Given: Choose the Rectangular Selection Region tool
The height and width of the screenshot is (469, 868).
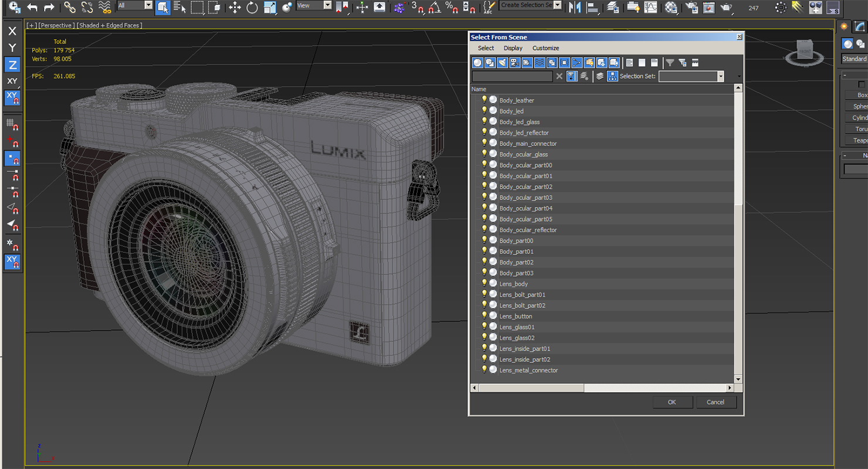Looking at the screenshot, I should coord(197,7).
